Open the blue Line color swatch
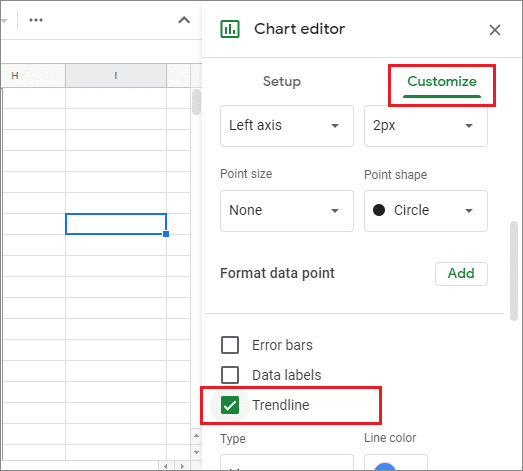Screen dimensions: 523x471 coord(396,464)
